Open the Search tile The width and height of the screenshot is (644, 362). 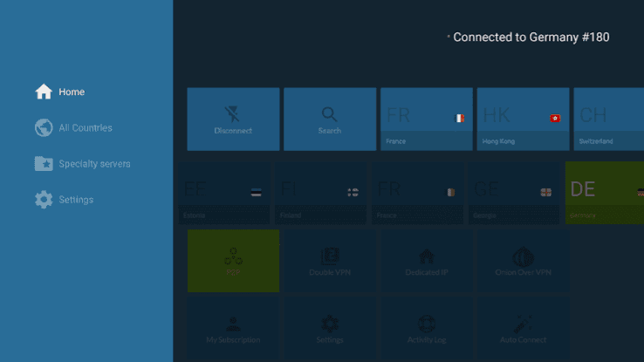point(329,120)
